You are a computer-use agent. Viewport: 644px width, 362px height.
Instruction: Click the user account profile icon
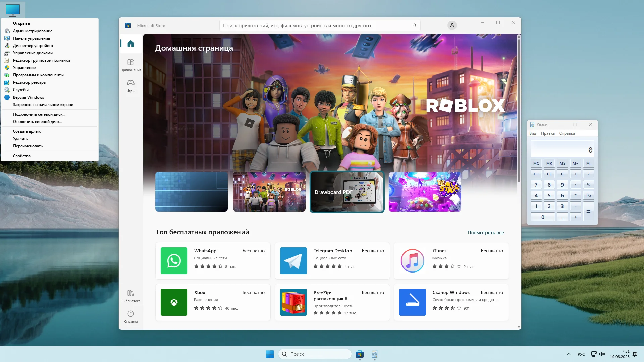452,25
